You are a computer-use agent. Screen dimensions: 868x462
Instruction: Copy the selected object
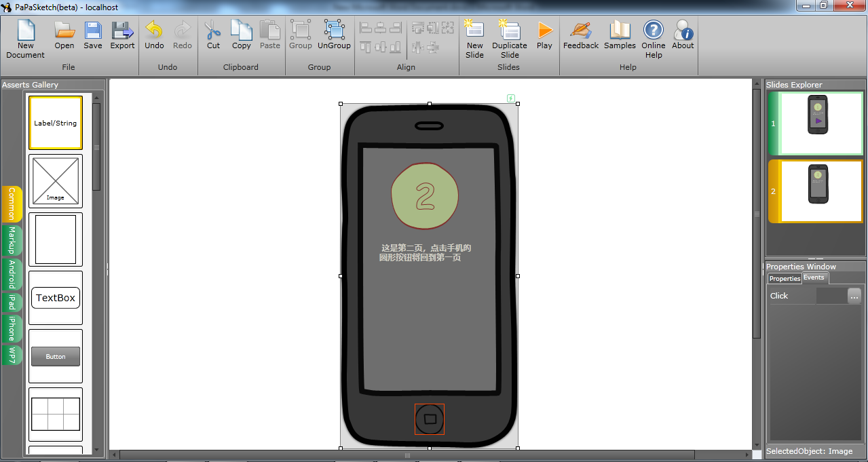[242, 35]
